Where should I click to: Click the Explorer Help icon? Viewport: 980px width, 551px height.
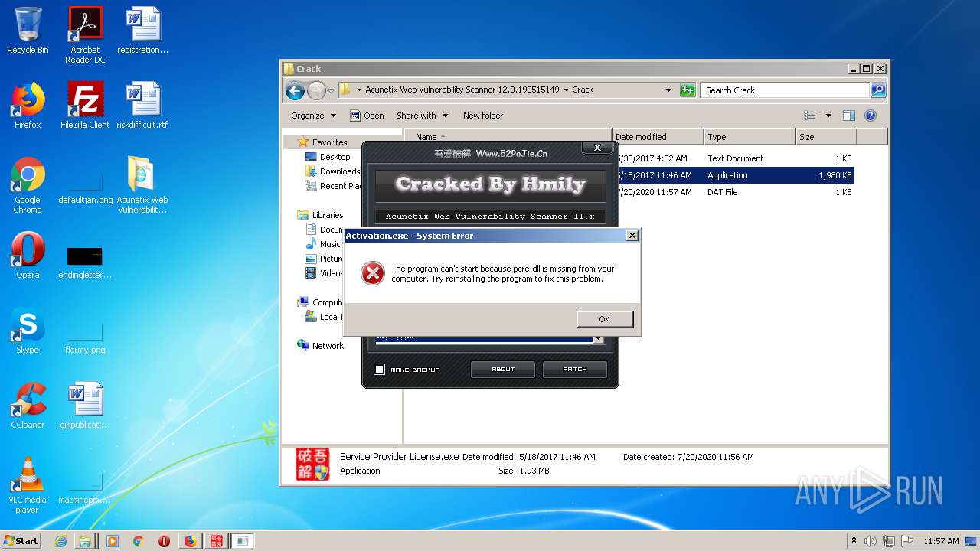(x=871, y=116)
